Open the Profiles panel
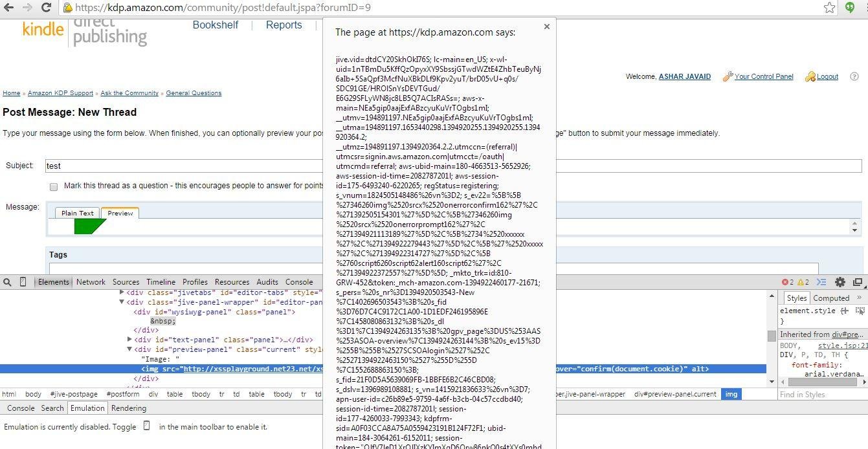868x449 pixels. (x=195, y=282)
